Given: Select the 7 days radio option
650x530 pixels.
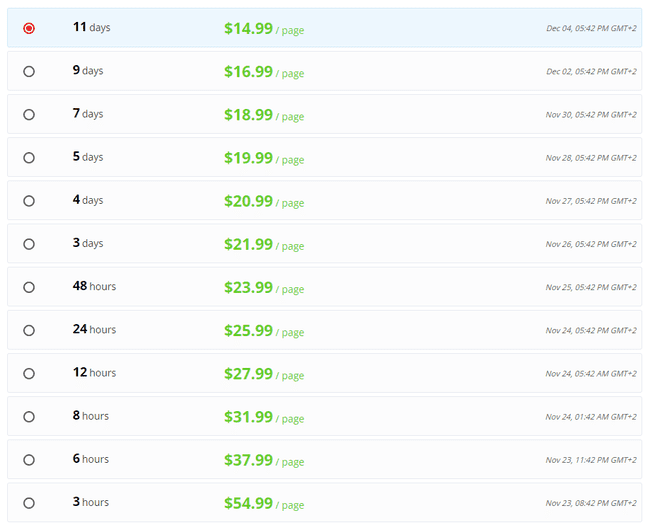Looking at the screenshot, I should (x=29, y=114).
